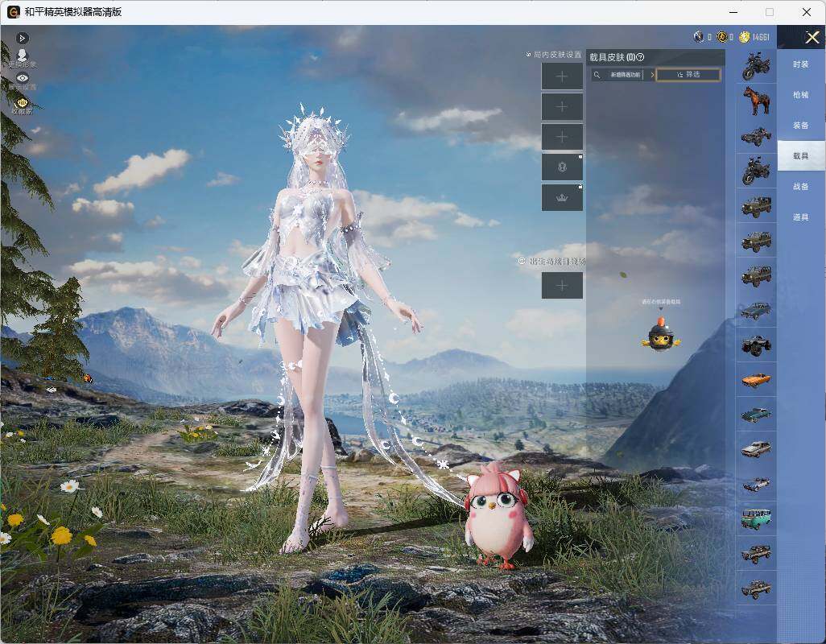Click the help question mark beside 载具皮肤
This screenshot has width=826, height=644.
(641, 57)
